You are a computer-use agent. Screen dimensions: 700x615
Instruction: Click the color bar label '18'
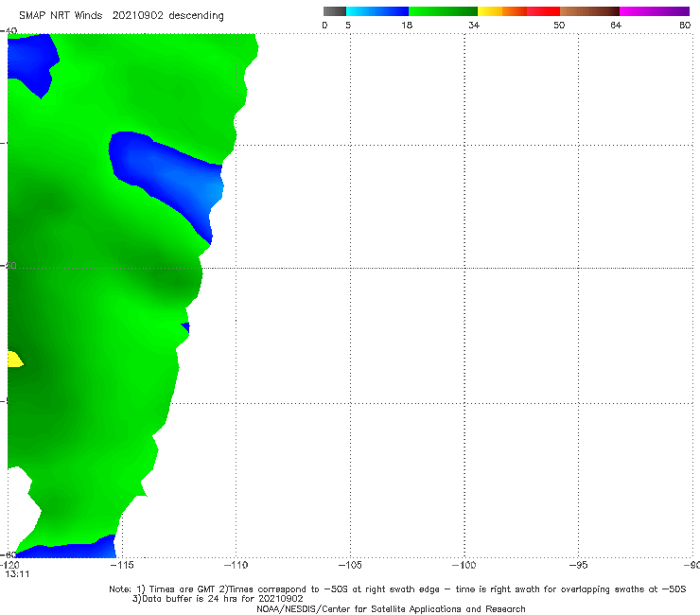click(x=407, y=25)
